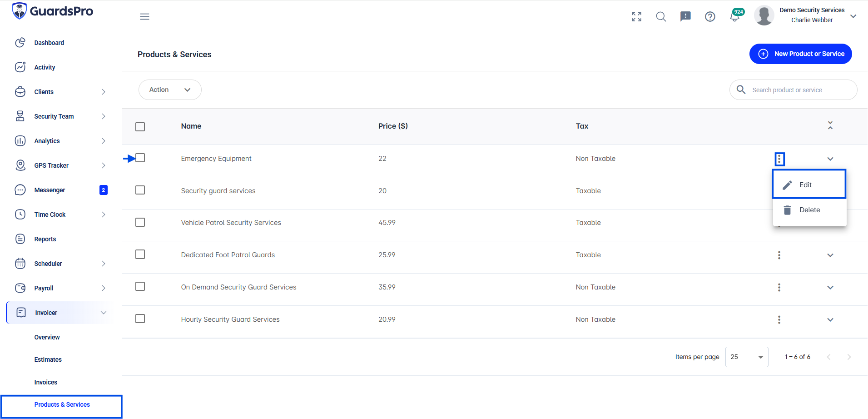Enter fullscreen mode via expand icon

[x=636, y=17]
